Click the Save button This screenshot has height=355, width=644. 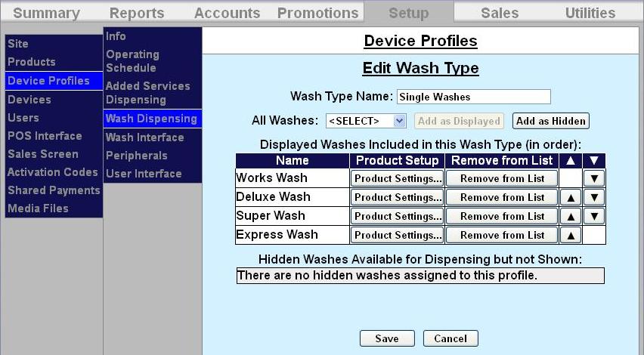[387, 338]
